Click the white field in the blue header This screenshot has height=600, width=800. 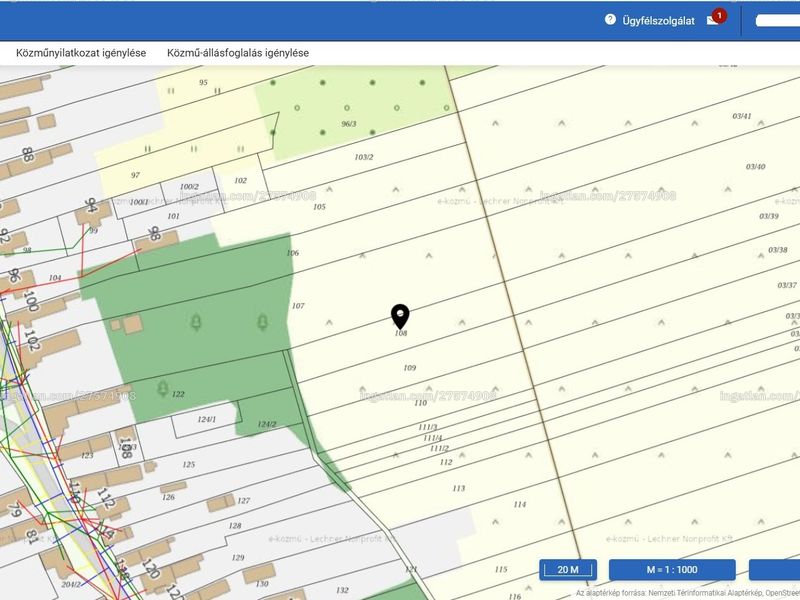[778, 20]
